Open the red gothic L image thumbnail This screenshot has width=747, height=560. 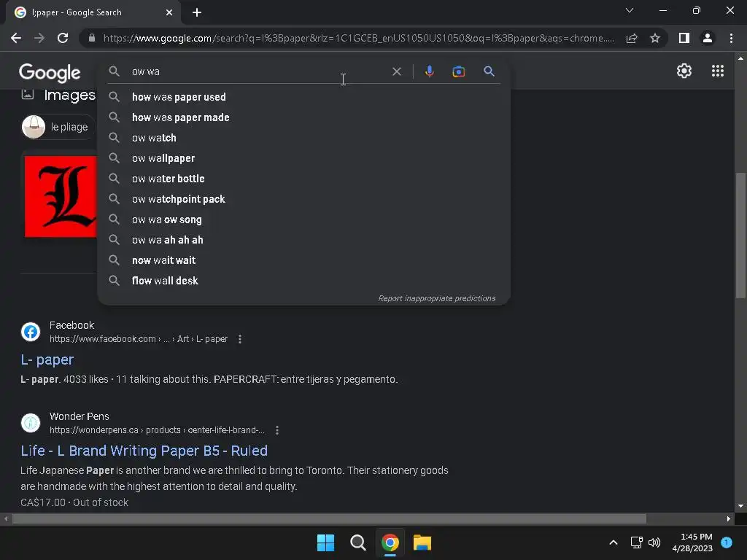[x=61, y=196]
